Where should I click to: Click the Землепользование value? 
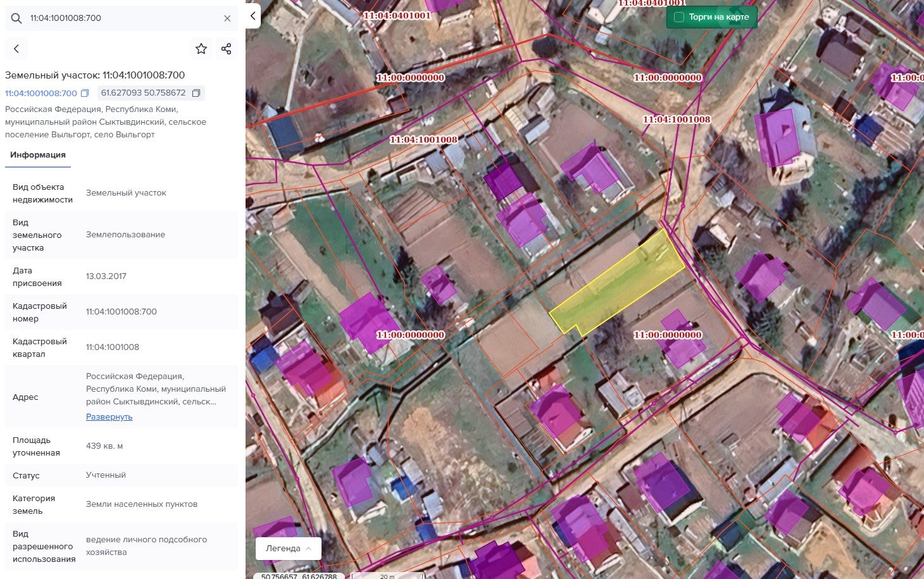tap(125, 235)
